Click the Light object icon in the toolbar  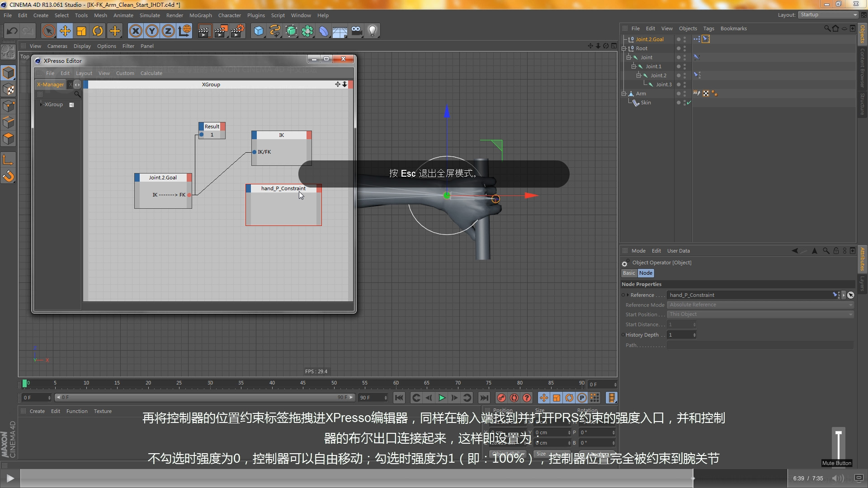click(x=372, y=31)
